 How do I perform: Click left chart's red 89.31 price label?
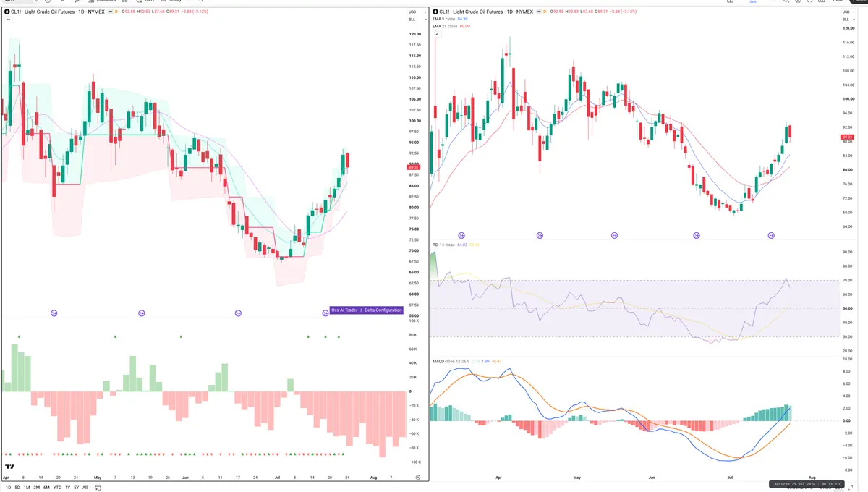[412, 168]
